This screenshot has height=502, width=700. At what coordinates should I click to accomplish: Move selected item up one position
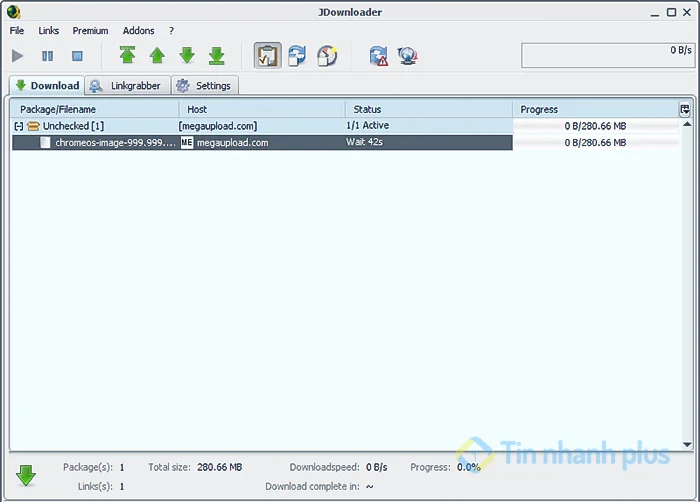point(157,55)
